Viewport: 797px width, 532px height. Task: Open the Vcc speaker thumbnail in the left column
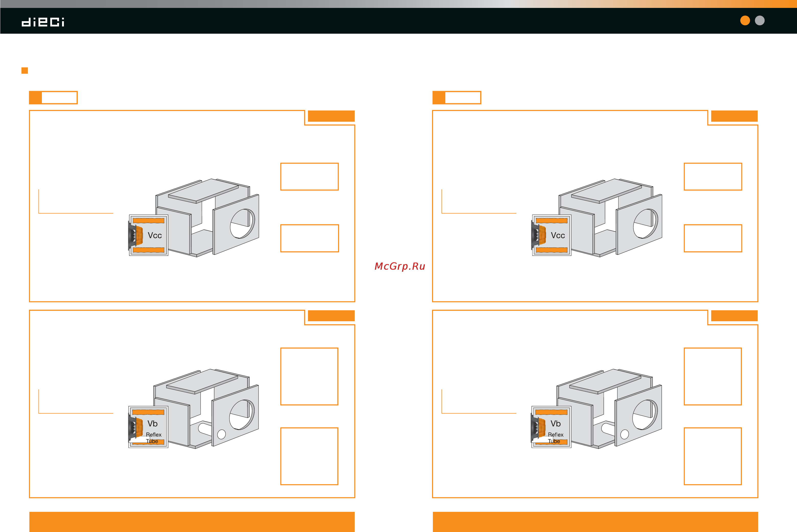(x=148, y=235)
